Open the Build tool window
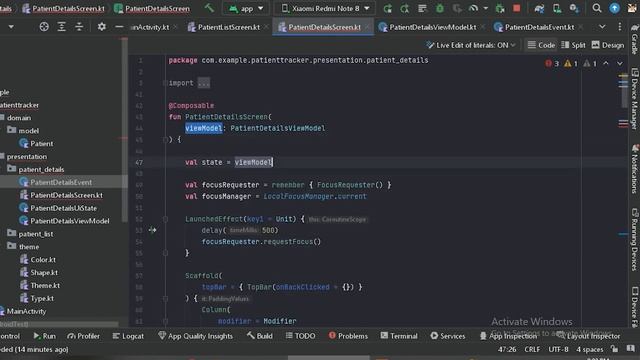Viewport: 640px width, 360px height. (260, 336)
